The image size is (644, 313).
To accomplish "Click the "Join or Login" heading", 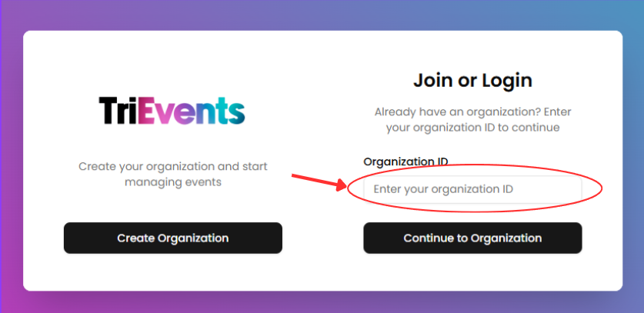I will pyautogui.click(x=472, y=80).
